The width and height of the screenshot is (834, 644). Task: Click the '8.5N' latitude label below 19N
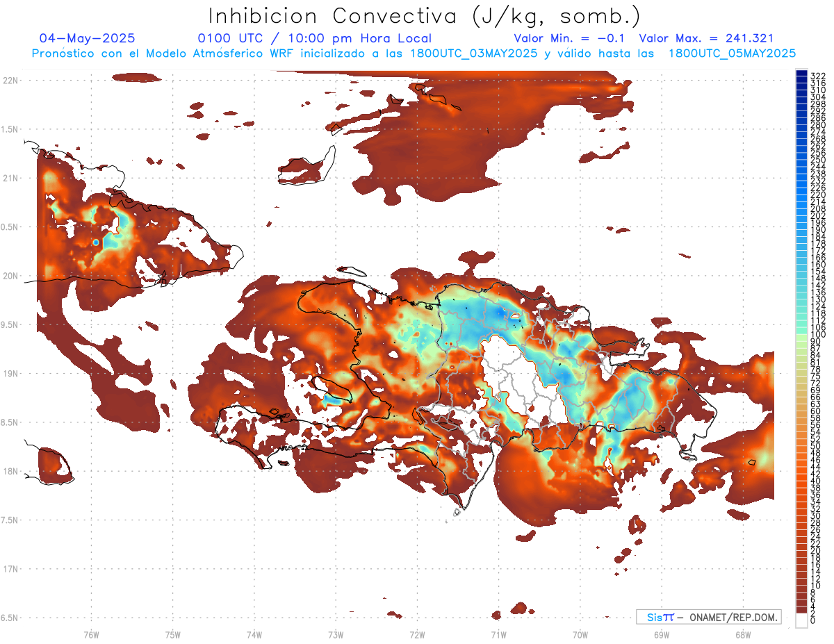[10, 422]
